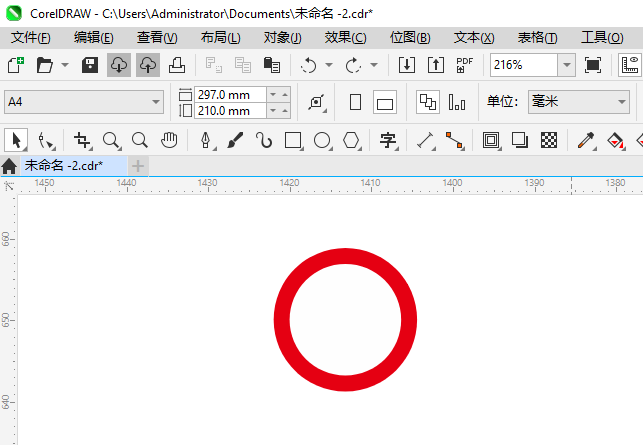Open the redo history dropdown arrow
This screenshot has height=445, width=643.
click(x=374, y=65)
